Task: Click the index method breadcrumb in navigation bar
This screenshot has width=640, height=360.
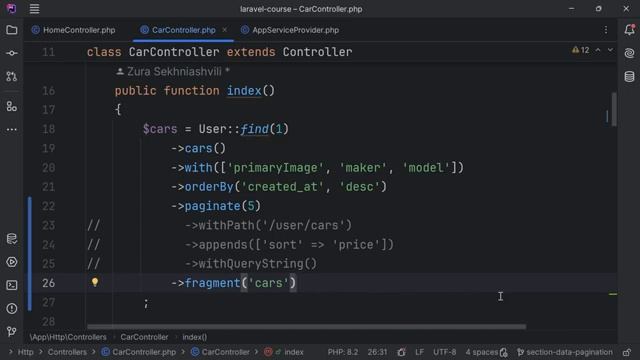Action: [x=284, y=352]
